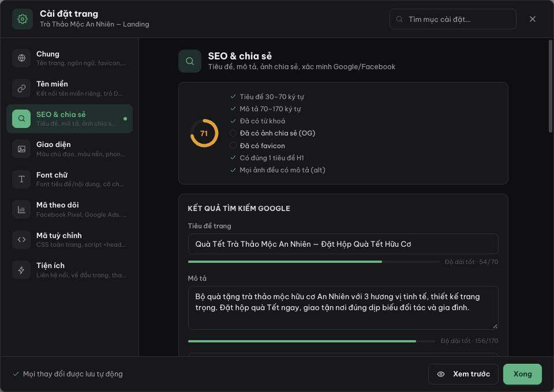This screenshot has height=392, width=554.
Task: Click the vertical scrollbar of the settings panel
Action: (x=550, y=86)
